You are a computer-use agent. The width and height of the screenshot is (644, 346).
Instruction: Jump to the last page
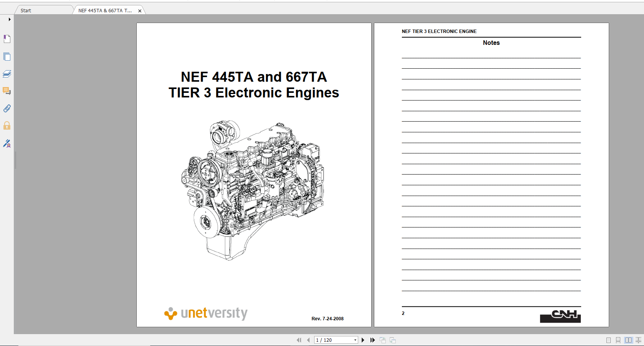pyautogui.click(x=372, y=340)
